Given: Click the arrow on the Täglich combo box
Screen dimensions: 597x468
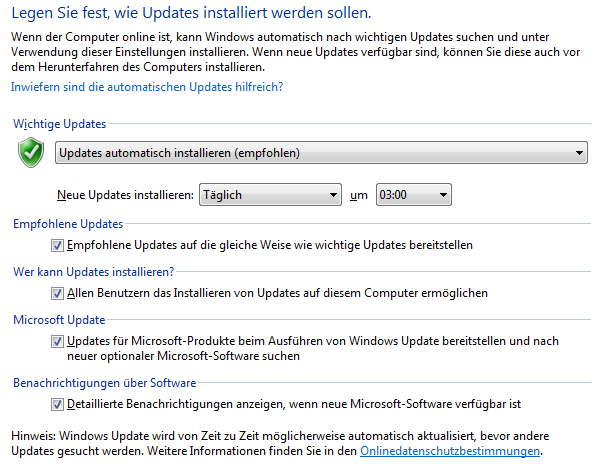Looking at the screenshot, I should pos(333,195).
